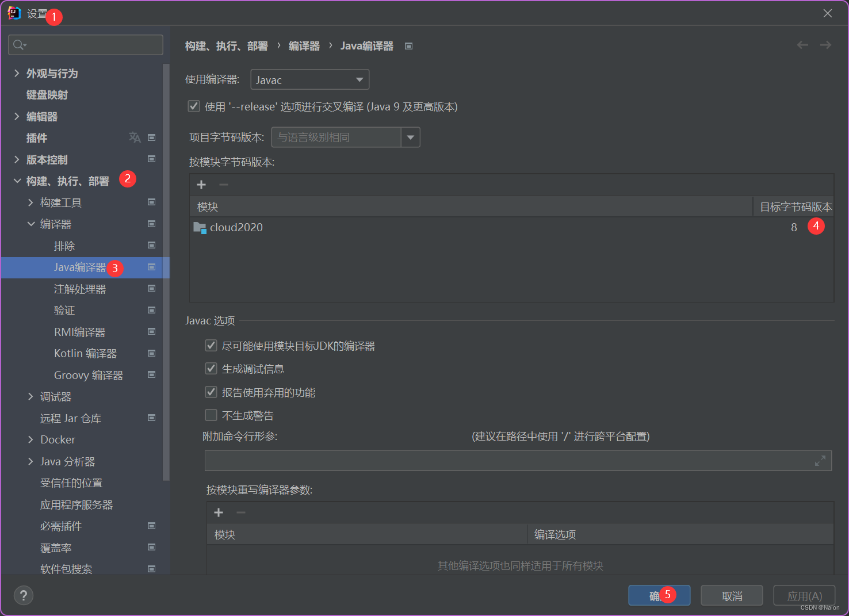The height and width of the screenshot is (616, 849).
Task: Click project-level icon next to 构建工具
Action: (152, 202)
